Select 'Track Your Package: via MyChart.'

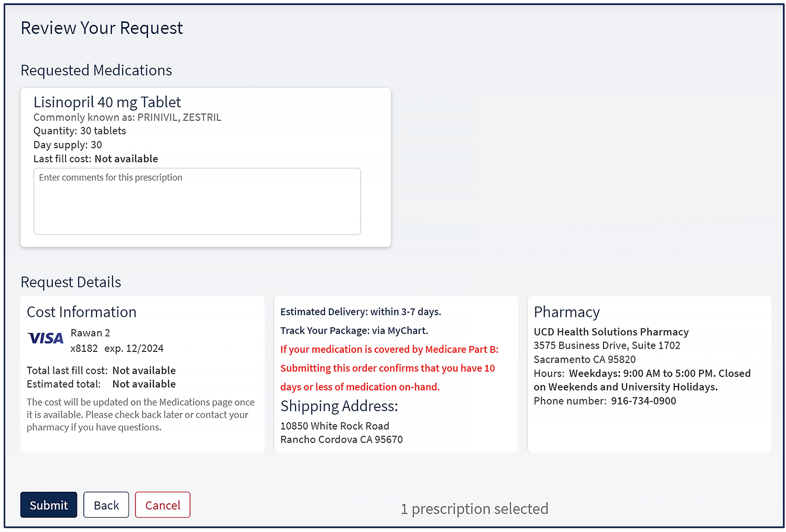pyautogui.click(x=354, y=331)
